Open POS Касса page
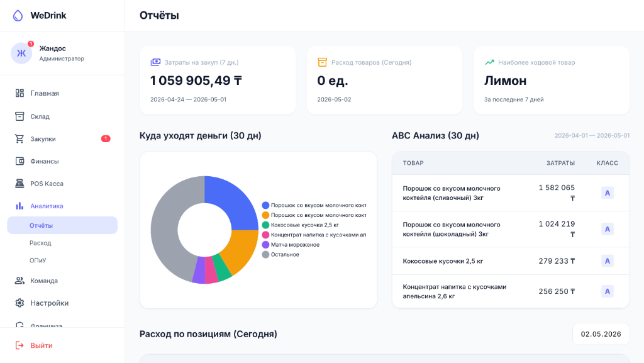This screenshot has height=363, width=644. (62, 184)
